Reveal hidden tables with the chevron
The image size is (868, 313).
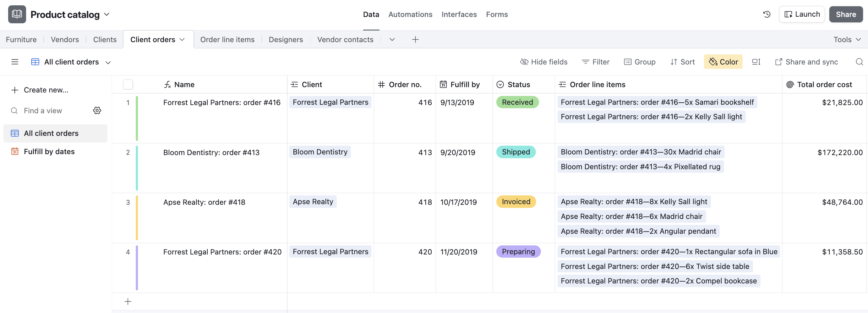[392, 39]
